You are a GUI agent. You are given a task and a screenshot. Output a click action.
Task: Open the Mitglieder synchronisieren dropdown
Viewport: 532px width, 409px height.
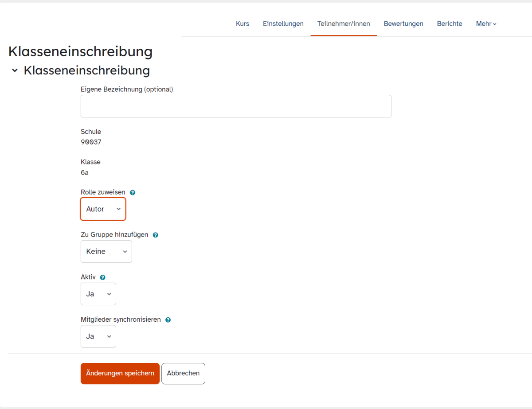(98, 337)
